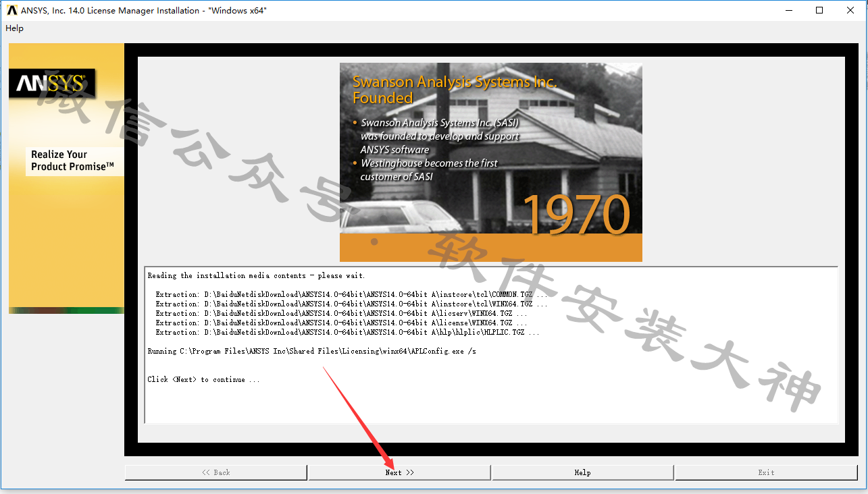Click the Exit button

766,472
